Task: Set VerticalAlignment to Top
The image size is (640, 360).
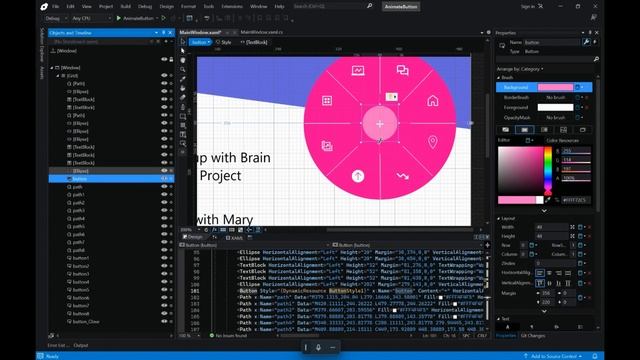Action: [540, 283]
